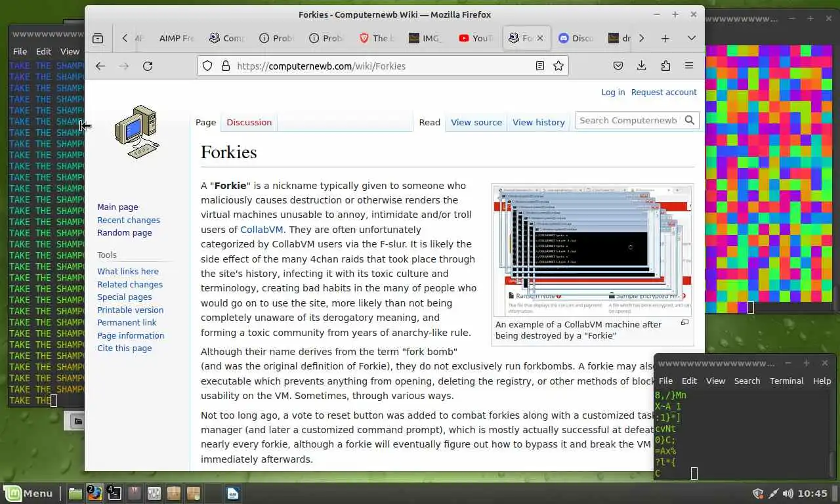Select the Read view tab
Image resolution: width=840 pixels, height=504 pixels.
pos(429,122)
